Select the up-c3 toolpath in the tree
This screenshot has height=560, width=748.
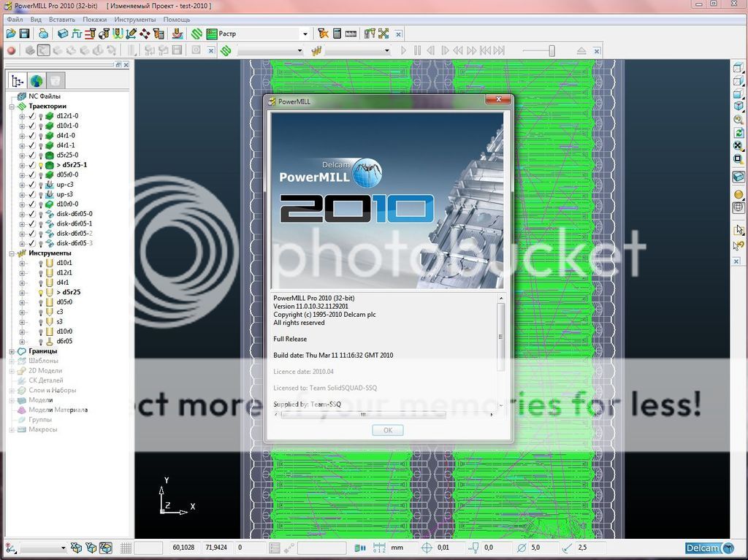65,185
